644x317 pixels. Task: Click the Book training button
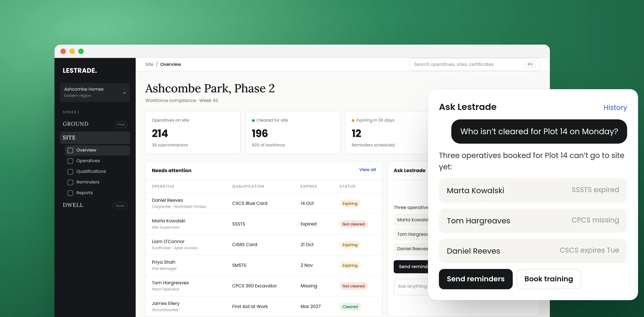click(548, 279)
